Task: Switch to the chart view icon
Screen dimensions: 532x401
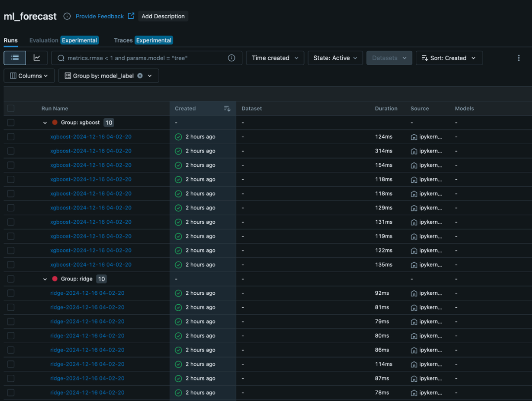Action: [37, 58]
